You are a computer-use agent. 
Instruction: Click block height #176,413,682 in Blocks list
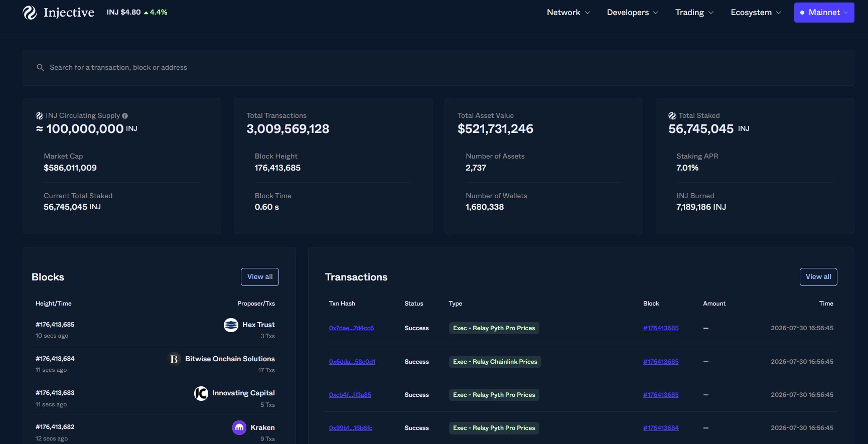55,427
